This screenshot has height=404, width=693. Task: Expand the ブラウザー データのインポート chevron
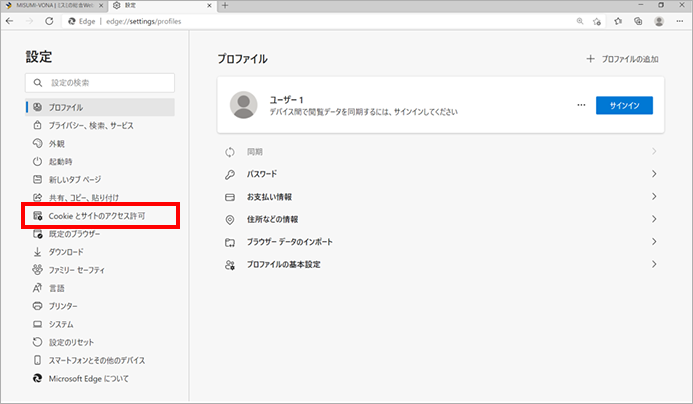654,242
